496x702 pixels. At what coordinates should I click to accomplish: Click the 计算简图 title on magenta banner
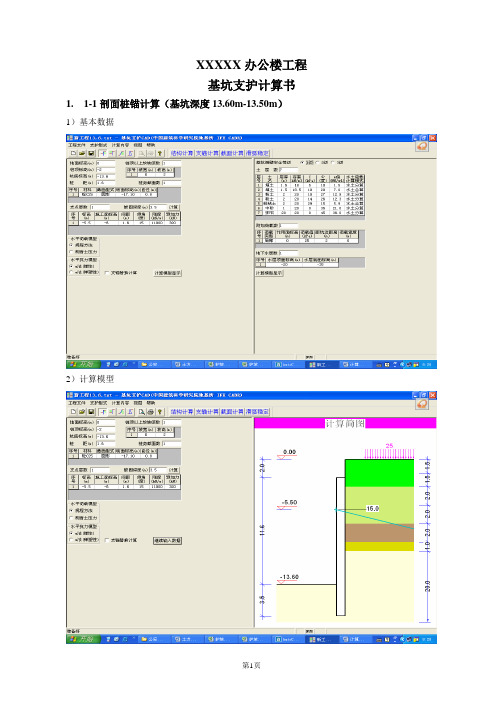345,424
